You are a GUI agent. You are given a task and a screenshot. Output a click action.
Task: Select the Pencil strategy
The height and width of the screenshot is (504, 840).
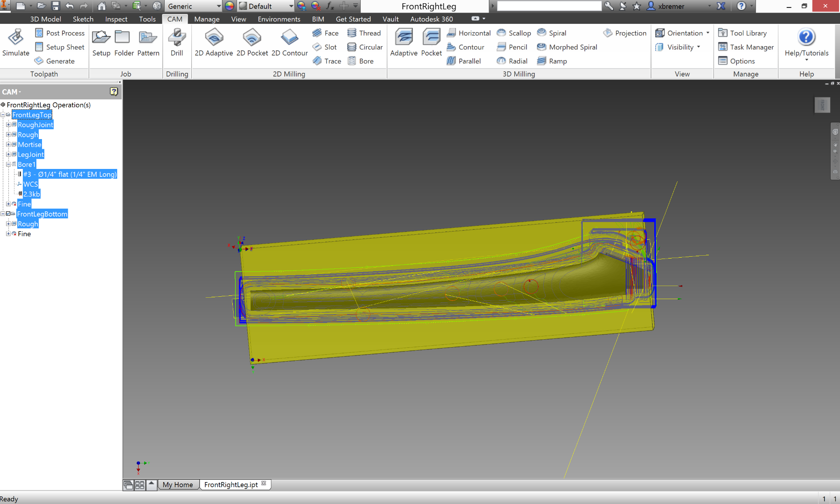[x=512, y=47]
